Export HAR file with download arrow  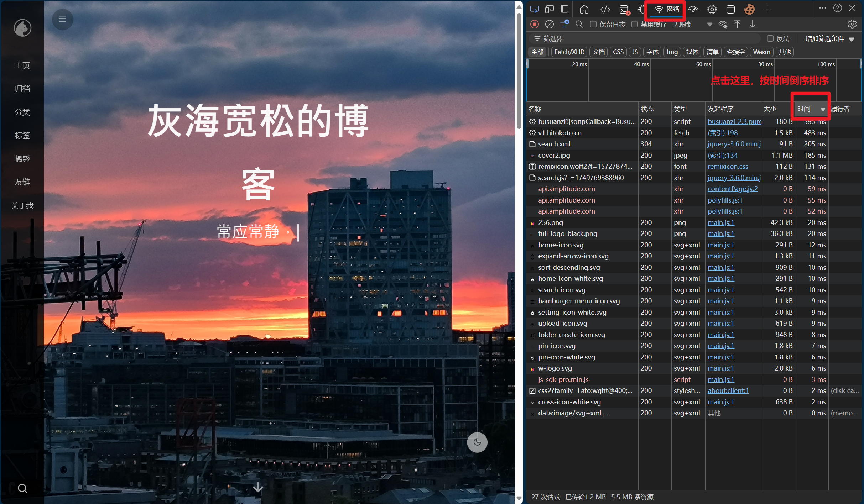(x=753, y=24)
